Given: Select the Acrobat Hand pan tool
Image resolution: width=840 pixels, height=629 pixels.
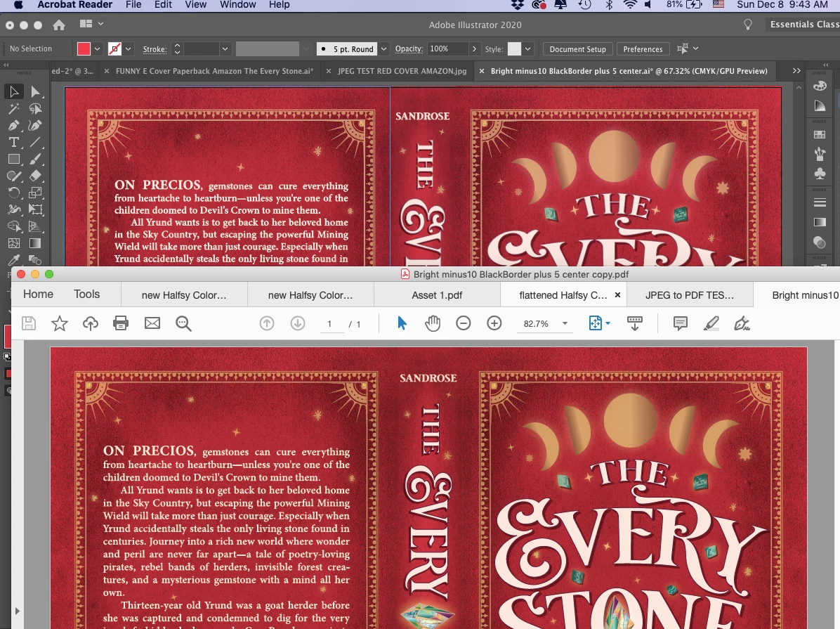Looking at the screenshot, I should coord(433,323).
